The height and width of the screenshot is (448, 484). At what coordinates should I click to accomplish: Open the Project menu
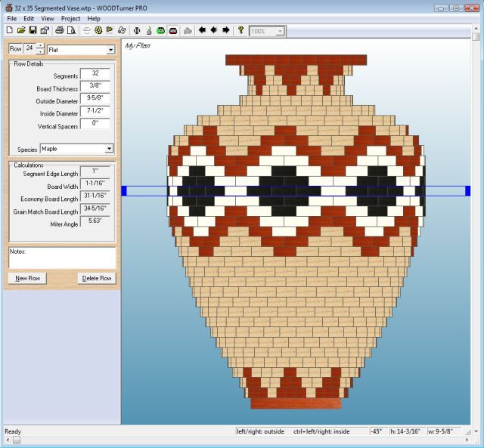(x=70, y=18)
